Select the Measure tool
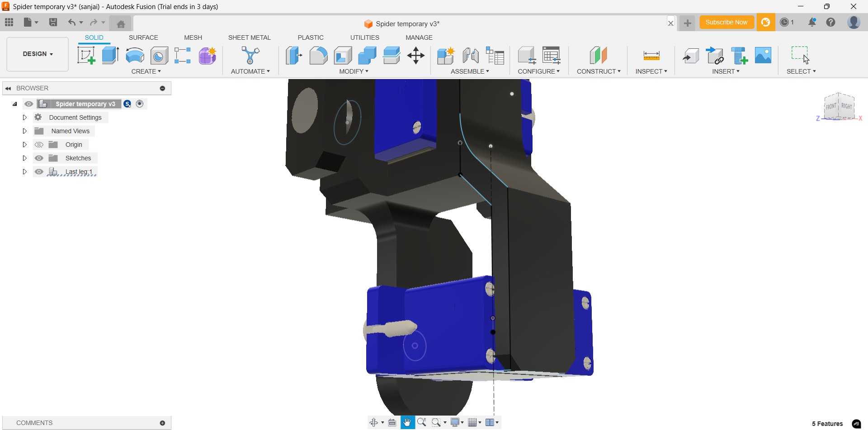Image resolution: width=868 pixels, height=430 pixels. [x=651, y=56]
